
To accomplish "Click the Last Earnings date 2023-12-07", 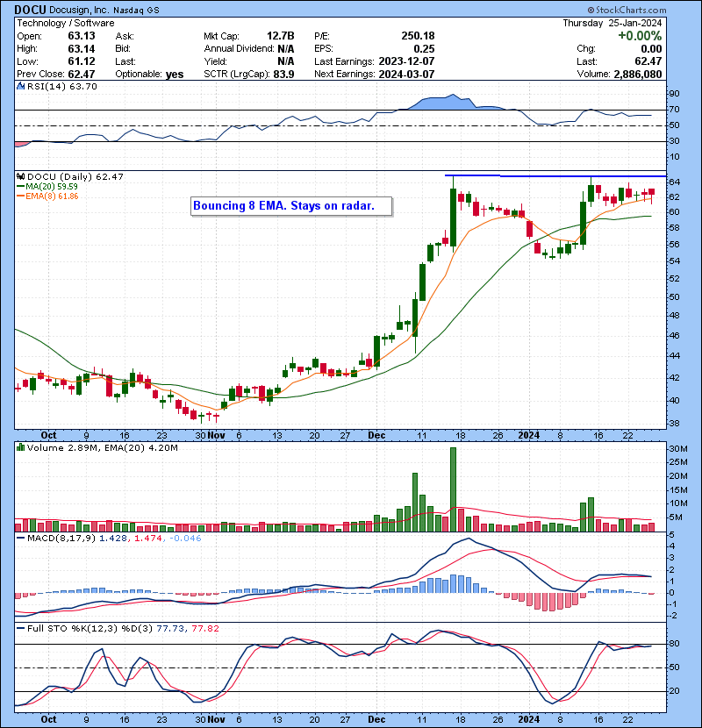I will [406, 61].
